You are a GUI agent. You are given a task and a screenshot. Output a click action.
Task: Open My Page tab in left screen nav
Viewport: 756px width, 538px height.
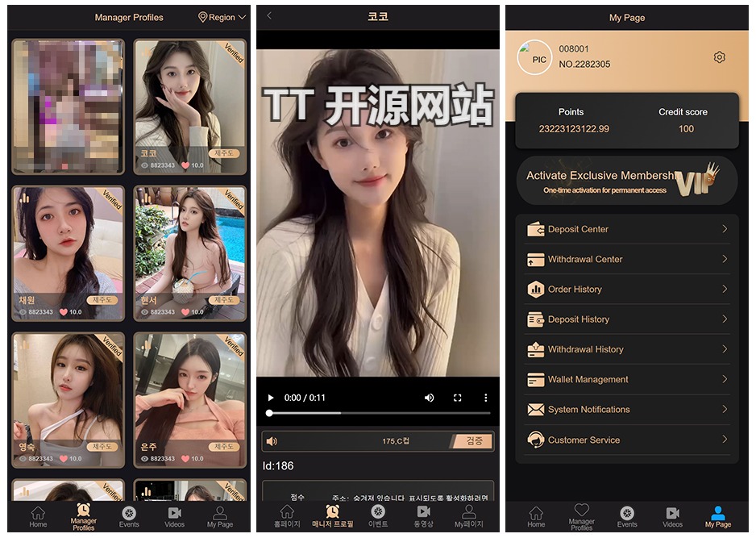(220, 517)
